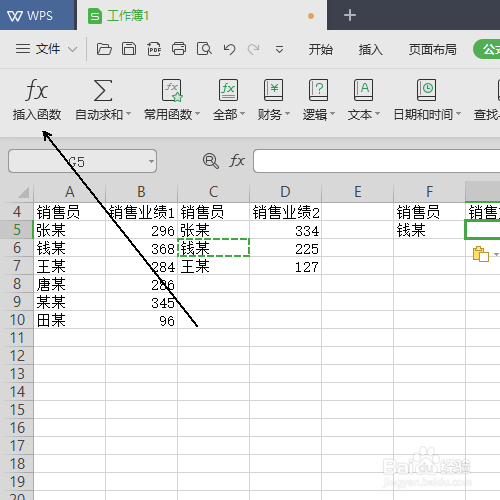Select column F header

(429, 192)
